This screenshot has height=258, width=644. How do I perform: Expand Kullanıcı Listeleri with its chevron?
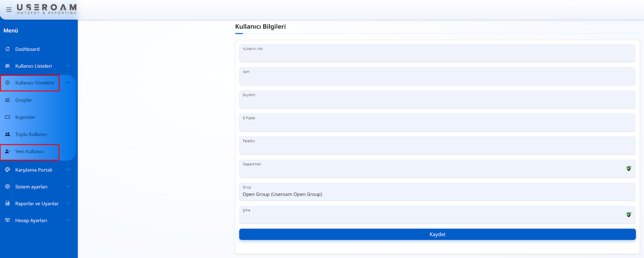click(x=67, y=66)
